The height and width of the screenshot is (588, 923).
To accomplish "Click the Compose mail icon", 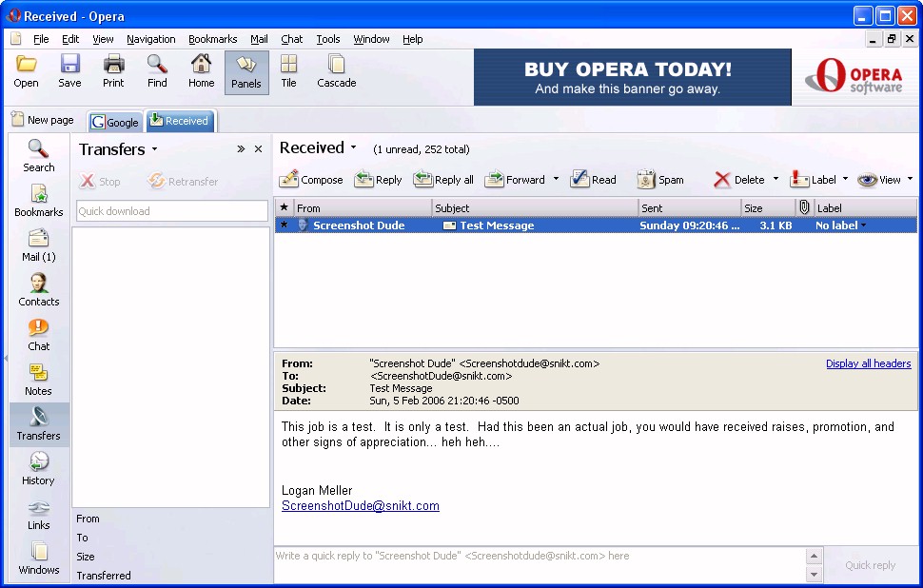I will tap(289, 179).
